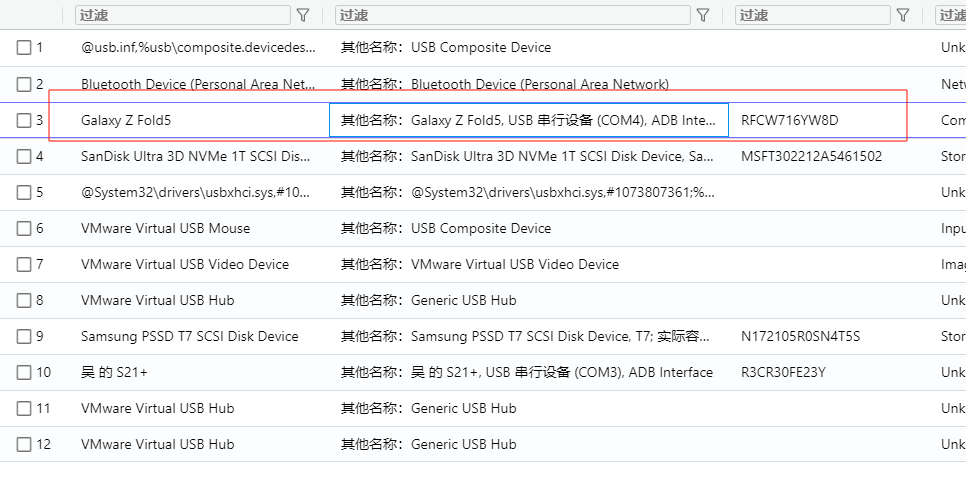This screenshot has width=966, height=487.
Task: Select the checkbox for row 10 昊 的 S21+
Action: pos(23,372)
